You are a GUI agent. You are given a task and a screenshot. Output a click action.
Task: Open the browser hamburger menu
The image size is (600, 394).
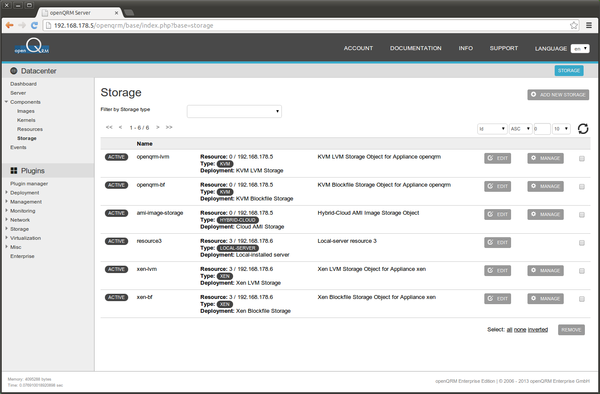coord(589,25)
